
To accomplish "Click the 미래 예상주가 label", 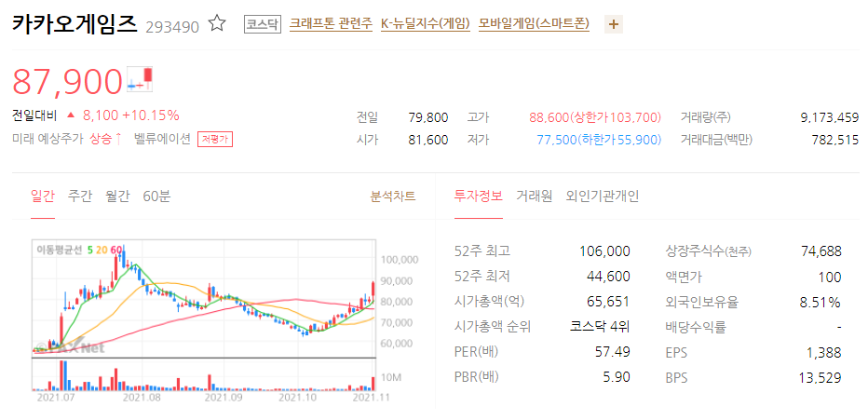I will 48,140.
